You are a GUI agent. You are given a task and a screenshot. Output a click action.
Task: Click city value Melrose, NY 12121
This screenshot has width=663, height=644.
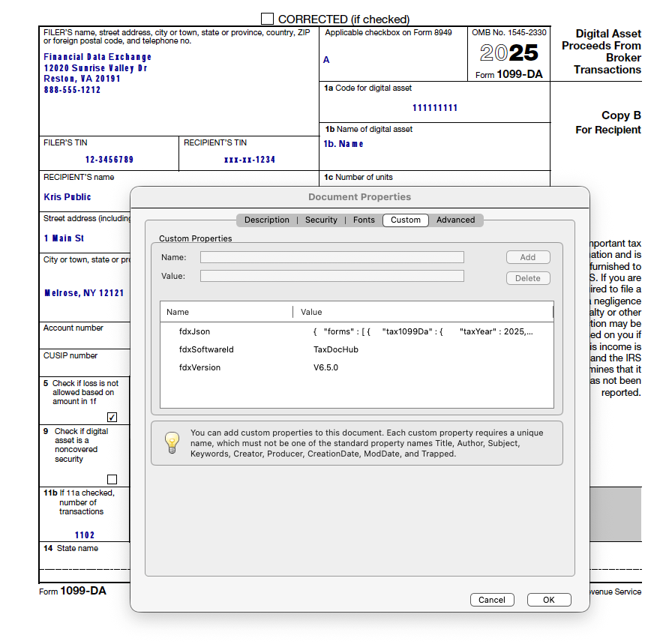[x=84, y=293]
